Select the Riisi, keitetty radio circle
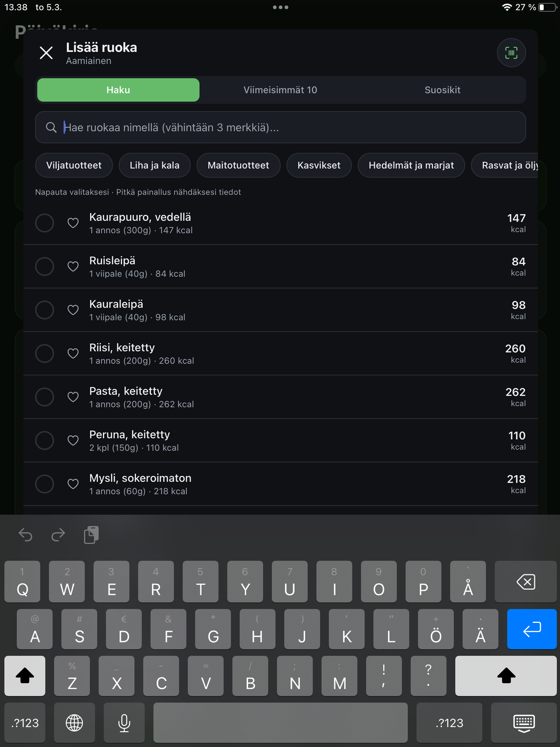The height and width of the screenshot is (747, 560). 44,353
